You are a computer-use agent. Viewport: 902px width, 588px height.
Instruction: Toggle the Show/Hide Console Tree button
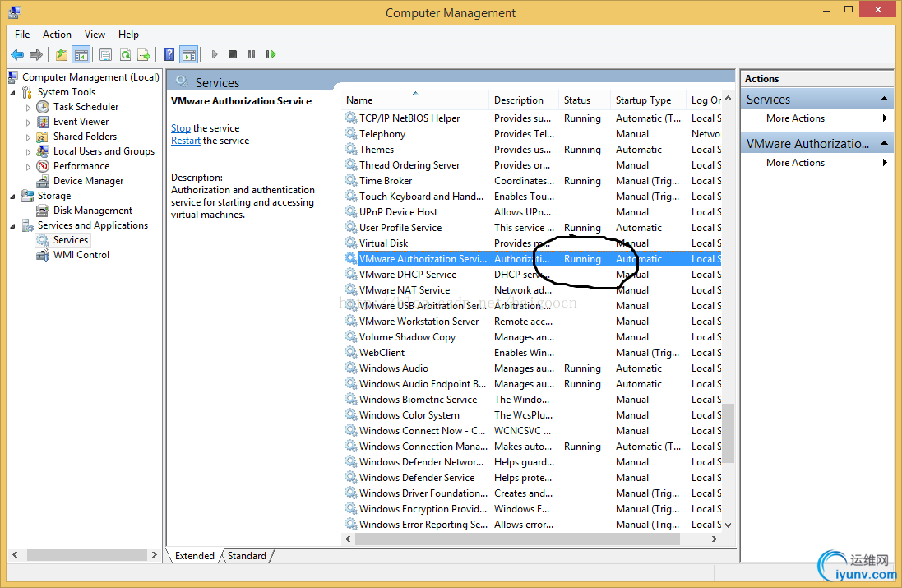[81, 55]
